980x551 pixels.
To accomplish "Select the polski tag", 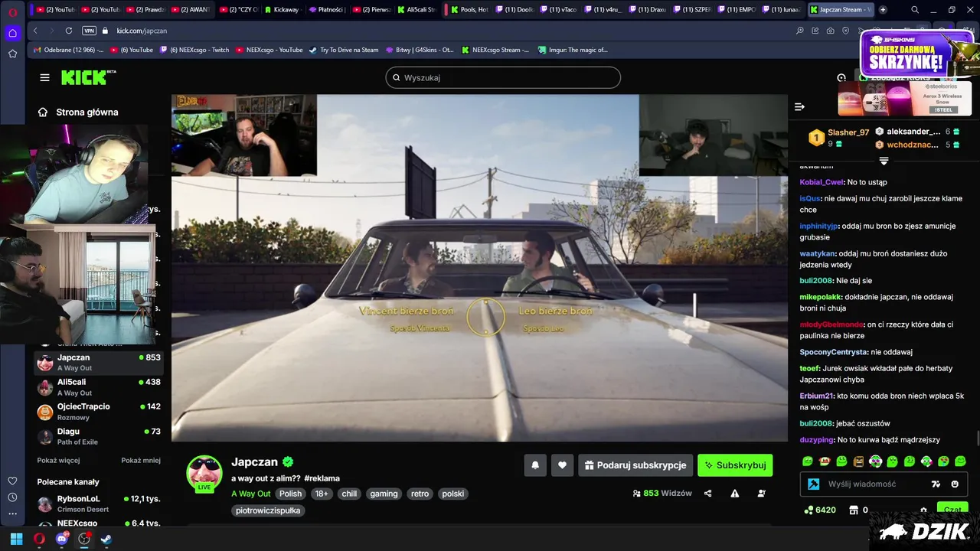I will (x=452, y=494).
